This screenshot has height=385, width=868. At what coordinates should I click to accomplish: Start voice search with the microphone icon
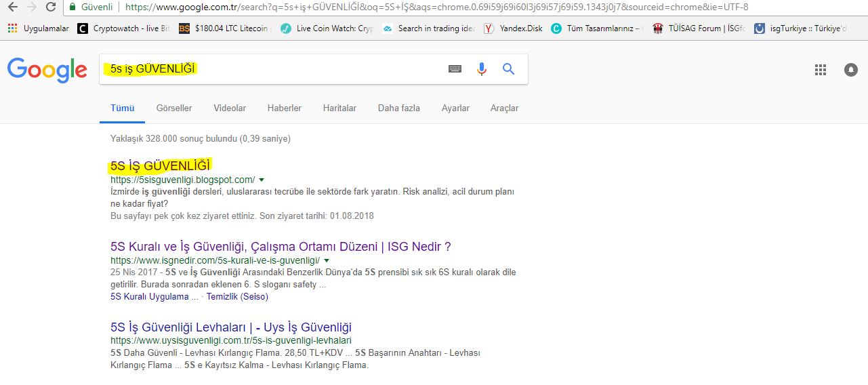(x=482, y=69)
